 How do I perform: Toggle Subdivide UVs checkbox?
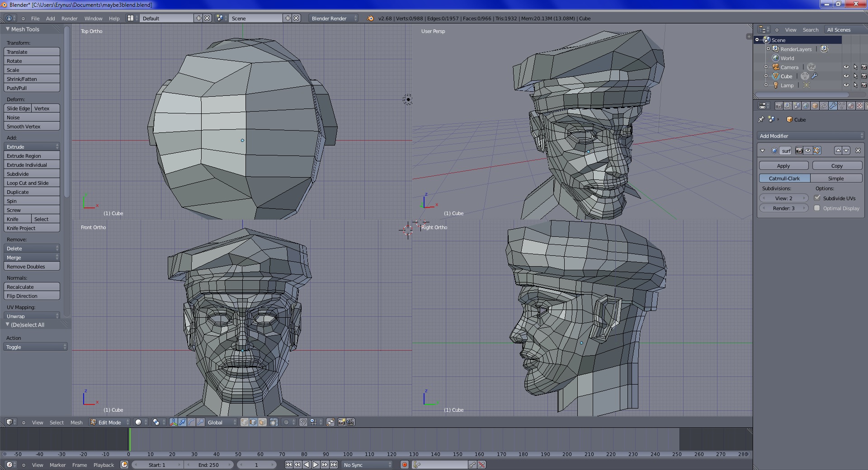(817, 198)
